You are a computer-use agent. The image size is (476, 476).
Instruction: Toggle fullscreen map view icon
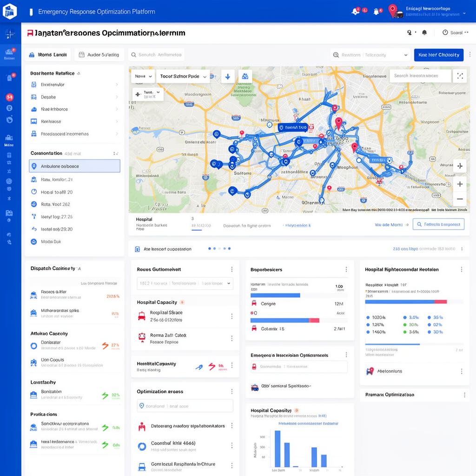click(460, 76)
